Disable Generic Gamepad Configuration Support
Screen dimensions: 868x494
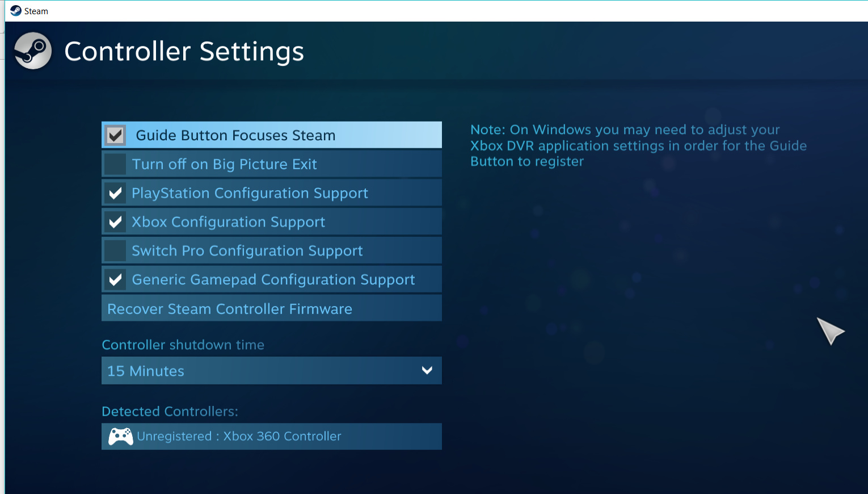(271, 279)
